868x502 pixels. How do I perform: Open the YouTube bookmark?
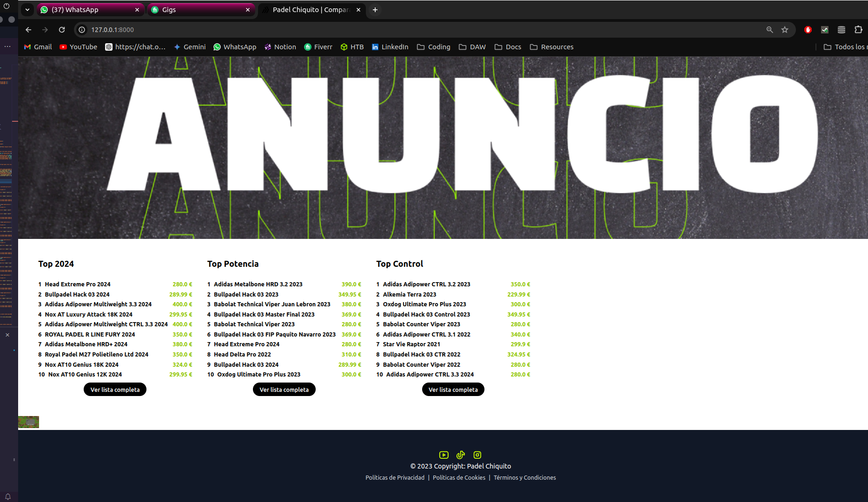pyautogui.click(x=79, y=47)
